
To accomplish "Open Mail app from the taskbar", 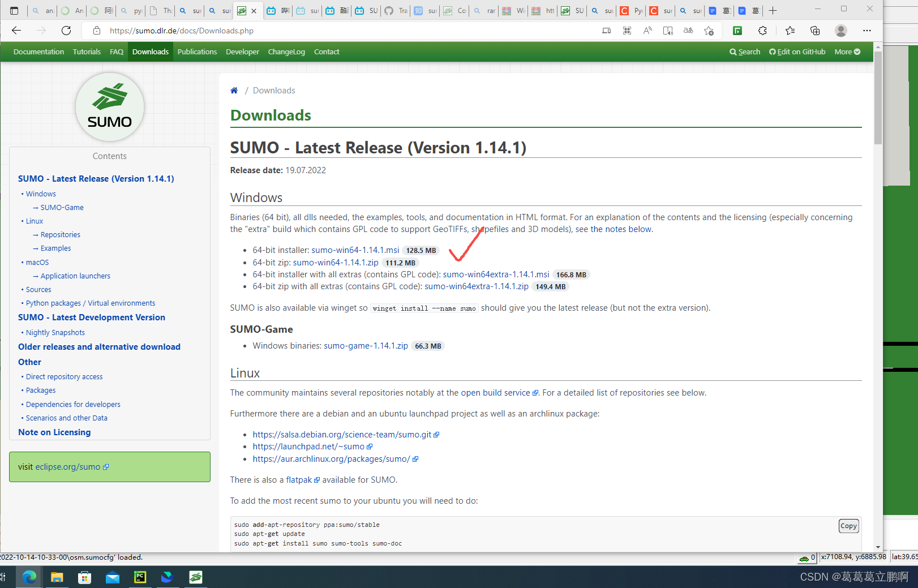I will pyautogui.click(x=113, y=577).
